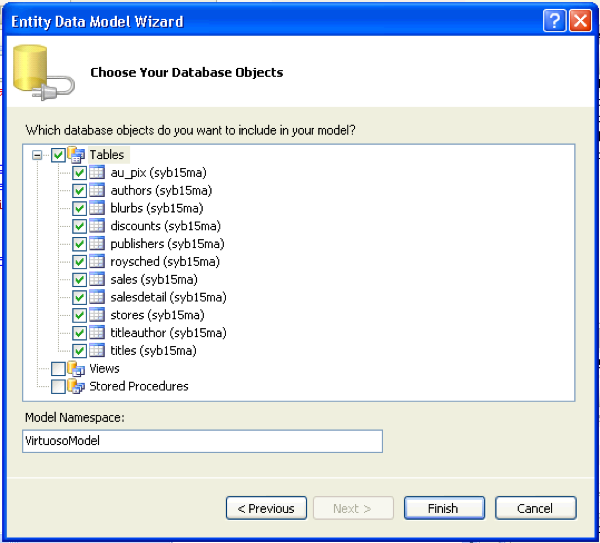Viewport: 600px width, 543px height.
Task: Click the Stored Procedures folder icon
Action: (76, 386)
